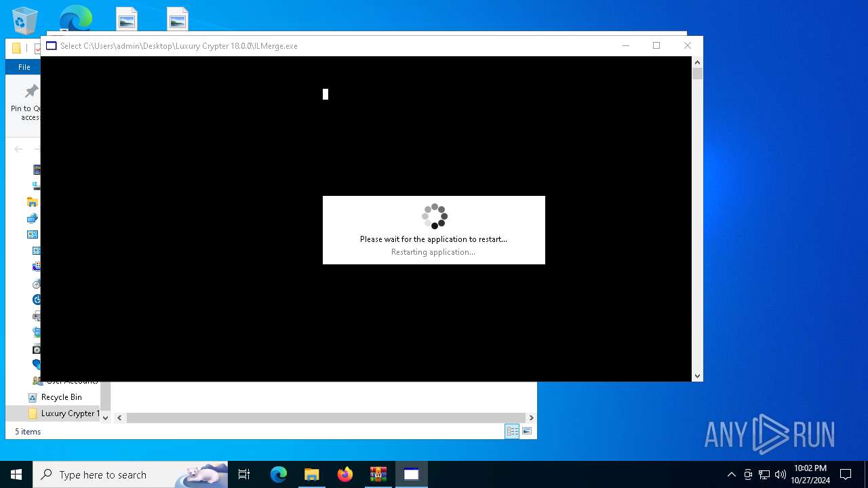
Task: Click the 'Restarting application...' status text
Action: click(x=433, y=252)
